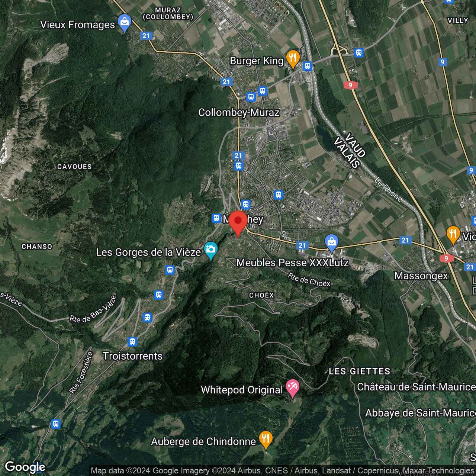This screenshot has height=476, width=476.
Task: Open the Collombey-Muraz place label
Action: pos(239,112)
